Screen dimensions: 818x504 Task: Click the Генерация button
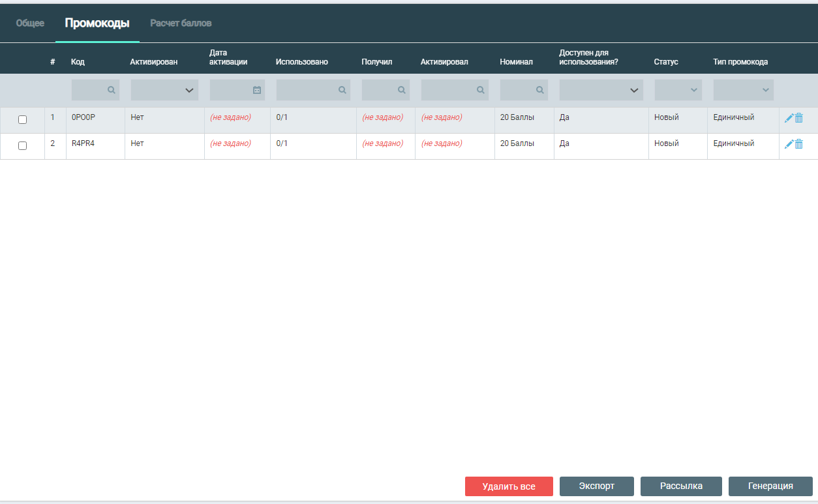point(770,486)
